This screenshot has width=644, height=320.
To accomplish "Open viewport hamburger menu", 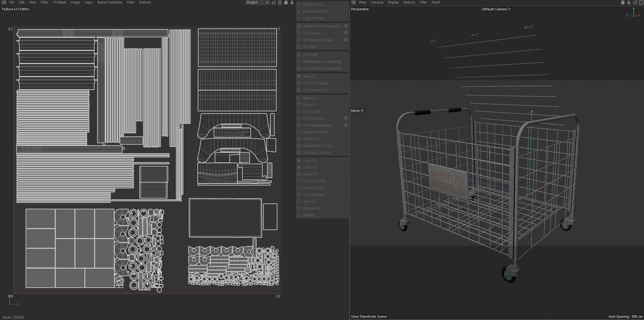I will [353, 2].
